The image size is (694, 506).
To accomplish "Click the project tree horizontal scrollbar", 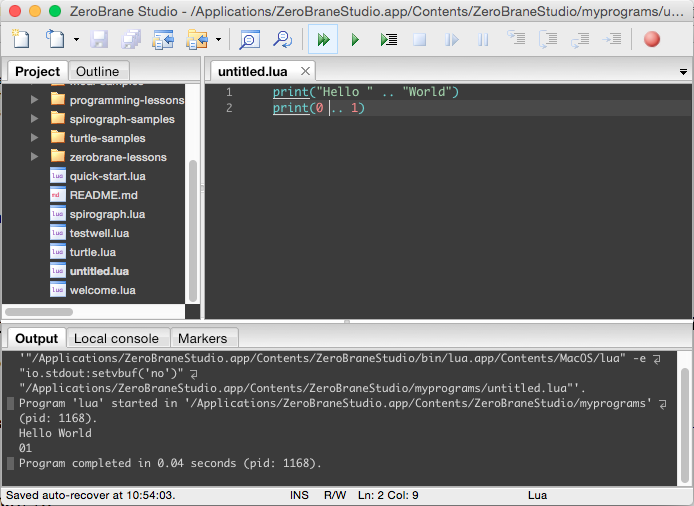I will pyautogui.click(x=39, y=312).
